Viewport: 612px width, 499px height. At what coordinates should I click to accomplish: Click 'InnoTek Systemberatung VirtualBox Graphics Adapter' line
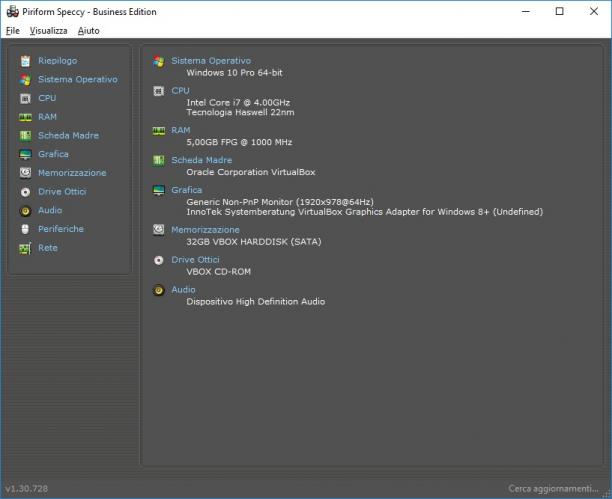click(365, 212)
